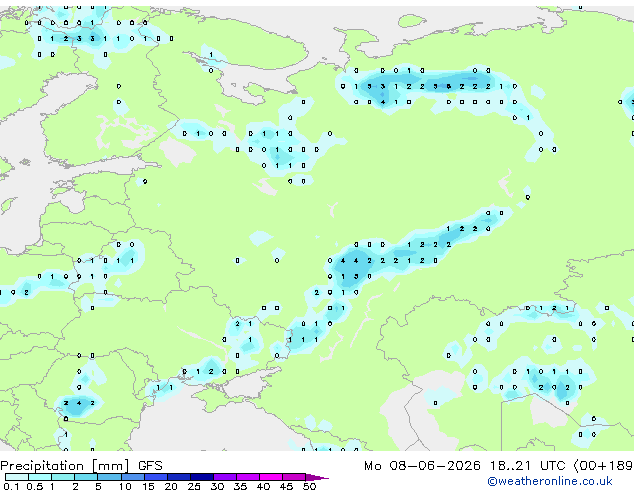The image size is (634, 490).
Task: Pick the legend swatch between 0.5 and 1
Action: tap(40, 477)
